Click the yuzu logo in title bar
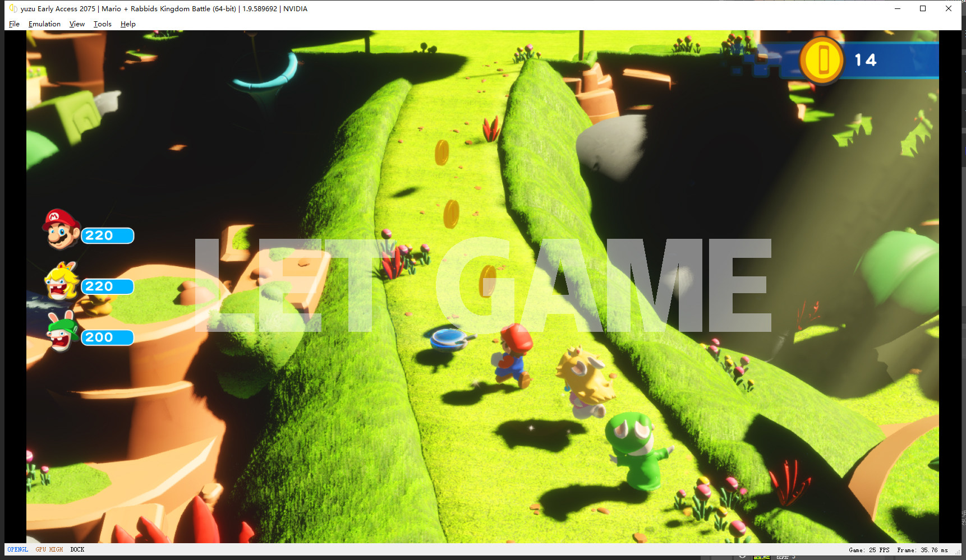Image resolution: width=966 pixels, height=560 pixels. point(13,8)
